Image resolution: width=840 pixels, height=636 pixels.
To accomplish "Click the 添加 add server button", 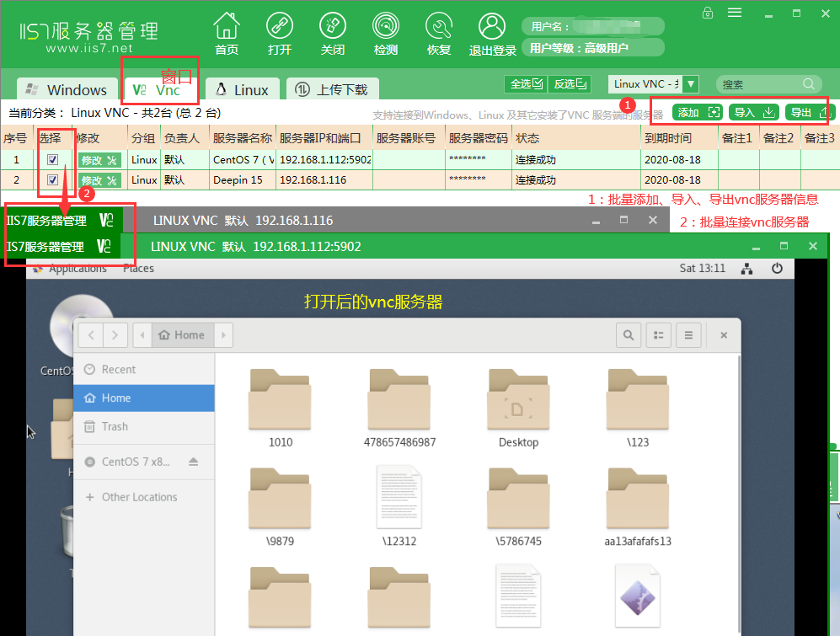I will (698, 113).
